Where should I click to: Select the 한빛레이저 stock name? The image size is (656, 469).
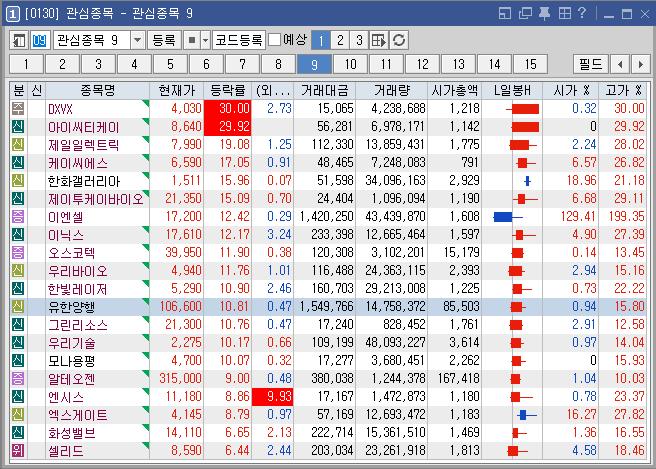pyautogui.click(x=78, y=289)
